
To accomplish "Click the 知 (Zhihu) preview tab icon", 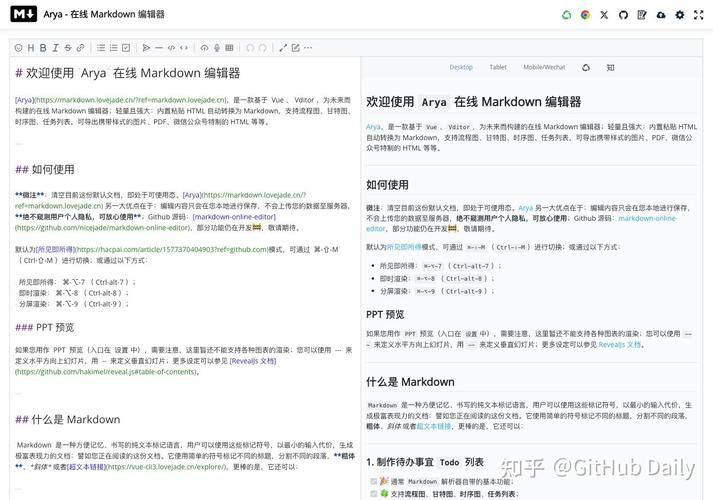I will [x=610, y=67].
